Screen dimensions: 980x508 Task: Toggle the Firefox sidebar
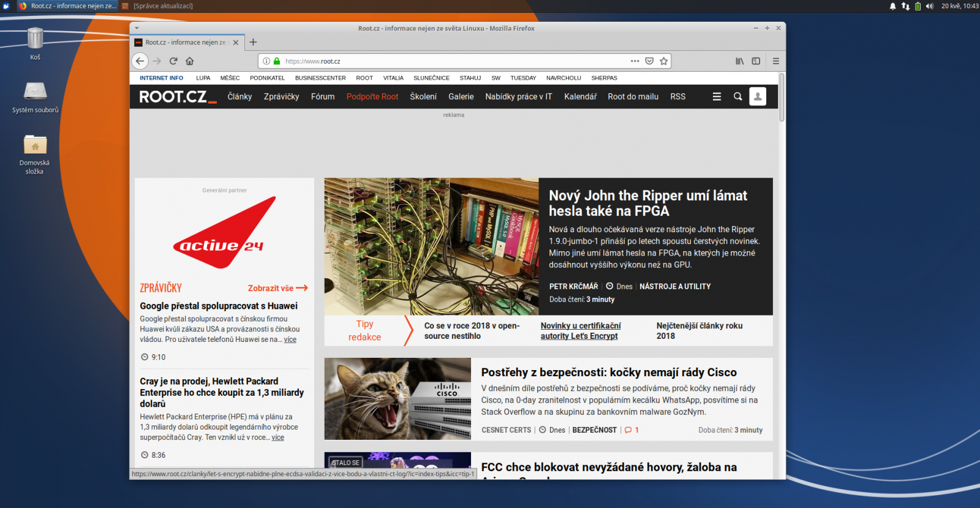756,61
